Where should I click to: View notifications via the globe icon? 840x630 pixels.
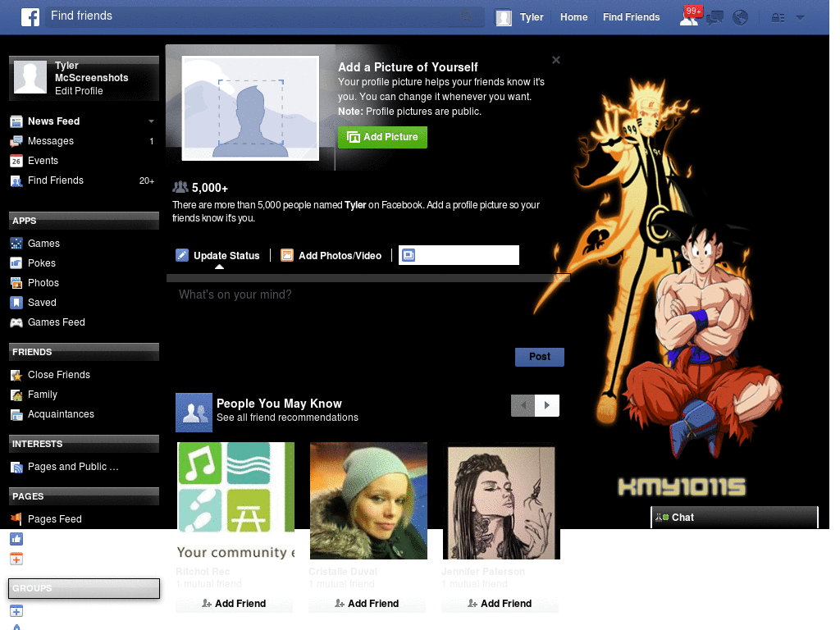point(741,17)
